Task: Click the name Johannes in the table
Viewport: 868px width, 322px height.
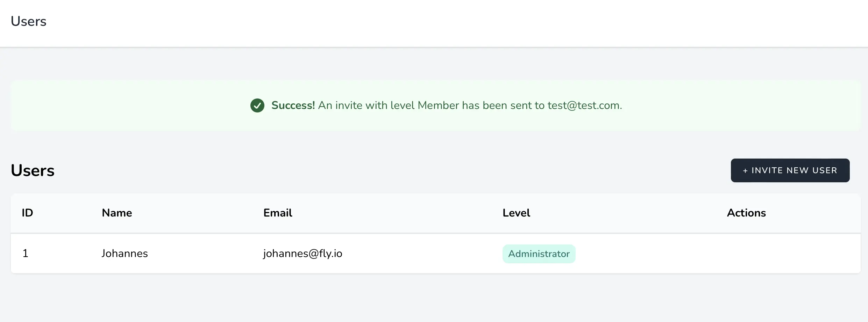Action: pyautogui.click(x=124, y=254)
